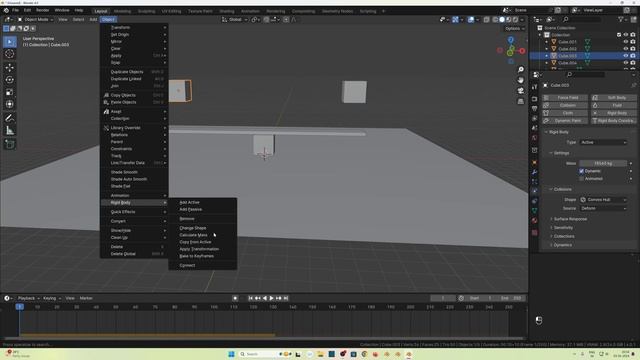The height and width of the screenshot is (360, 640).
Task: Click the zoom magnifier viewport icon
Action: [x=521, y=70]
